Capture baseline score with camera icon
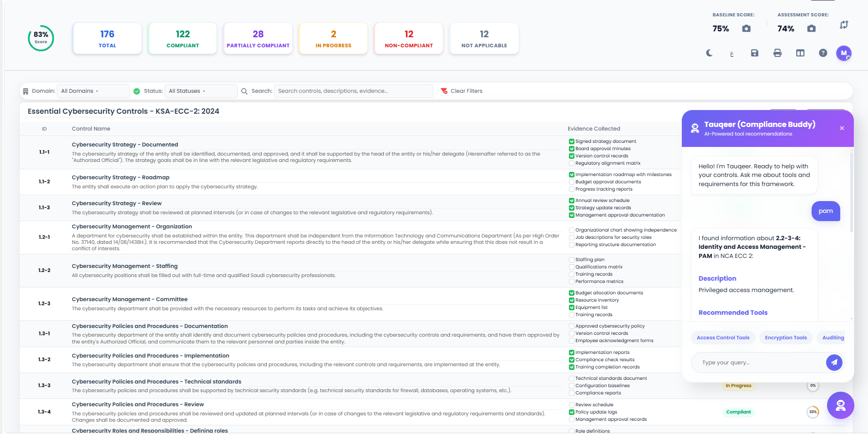The width and height of the screenshot is (868, 434). click(x=746, y=29)
